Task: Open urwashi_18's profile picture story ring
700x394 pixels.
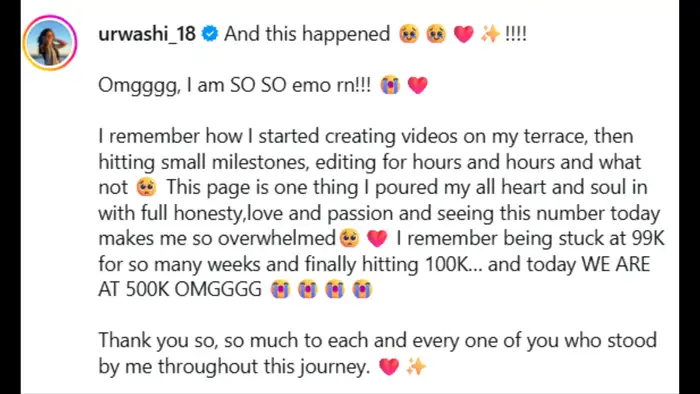Action: pyautogui.click(x=50, y=43)
